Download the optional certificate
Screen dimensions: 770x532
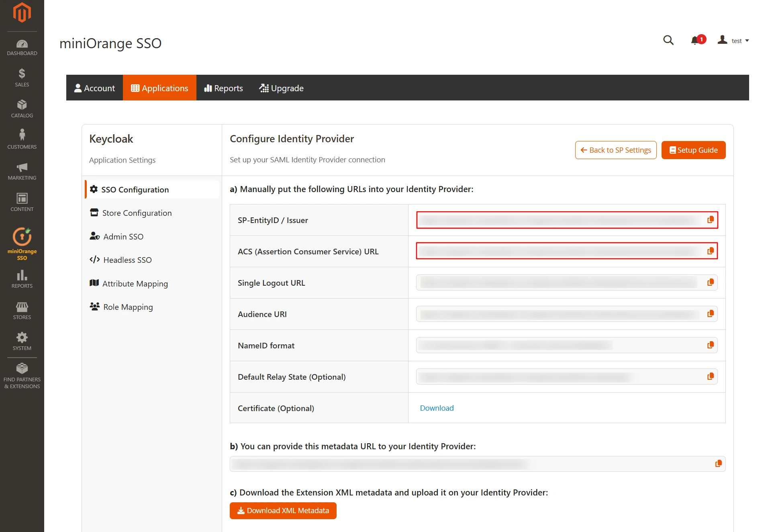[x=437, y=408]
